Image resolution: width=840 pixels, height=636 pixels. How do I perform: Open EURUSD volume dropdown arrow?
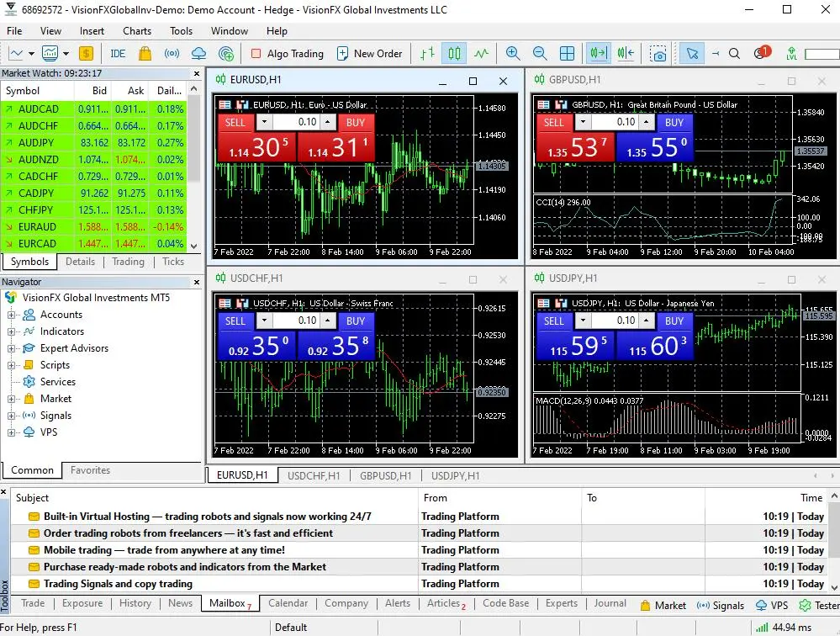tap(264, 122)
